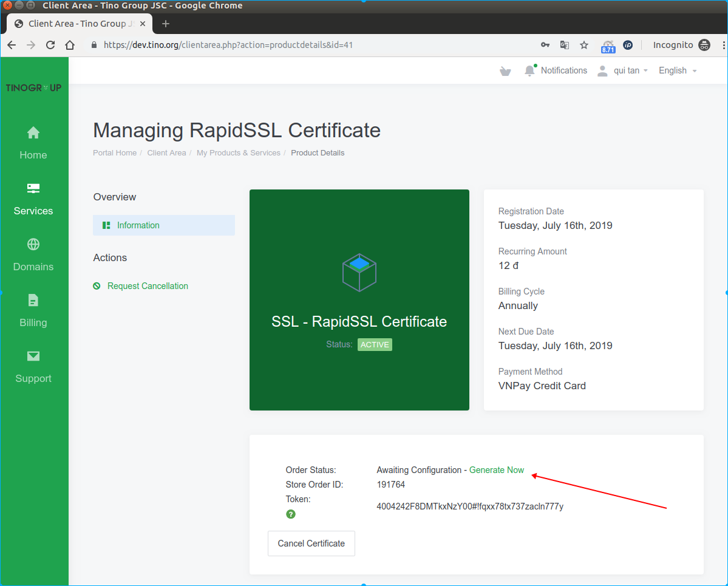Click the SSL product cube icon
Viewport: 728px width, 586px height.
coord(359,273)
